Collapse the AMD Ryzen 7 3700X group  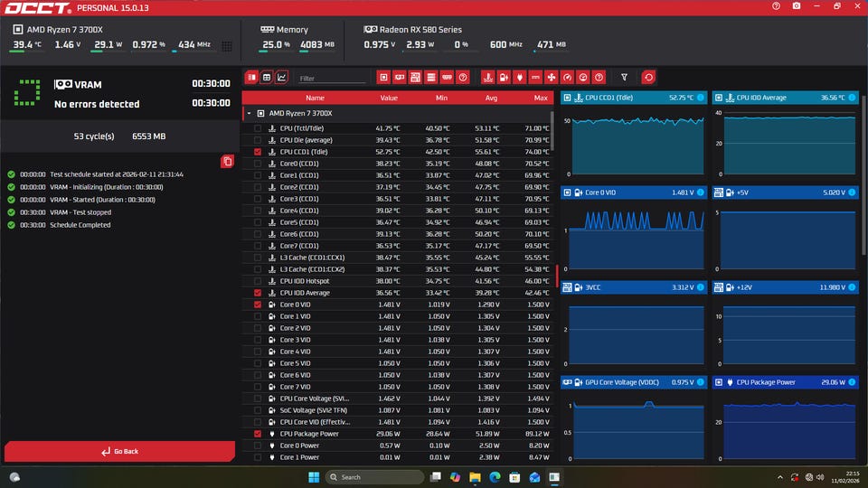click(249, 114)
